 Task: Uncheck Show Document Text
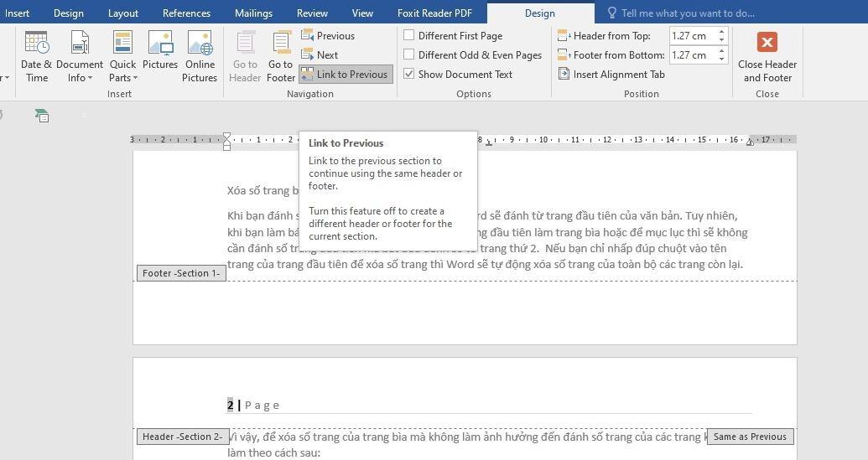pyautogui.click(x=409, y=74)
